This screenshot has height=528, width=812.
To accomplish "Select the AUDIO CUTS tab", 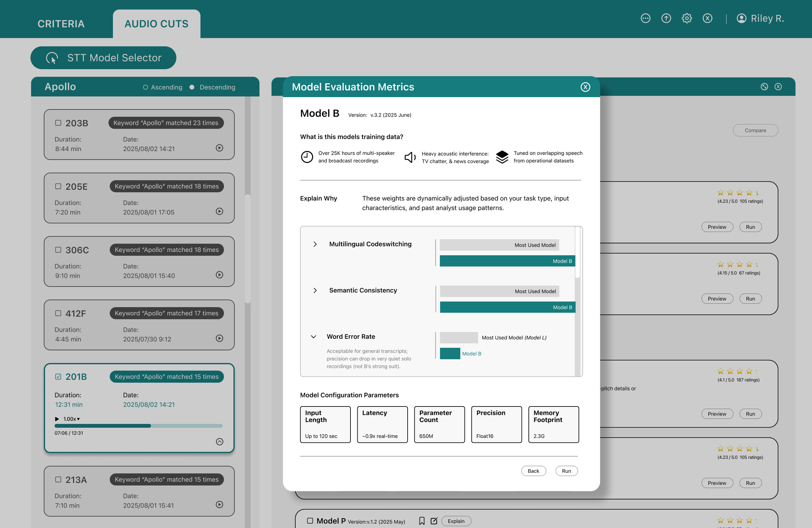I will click(x=156, y=23).
